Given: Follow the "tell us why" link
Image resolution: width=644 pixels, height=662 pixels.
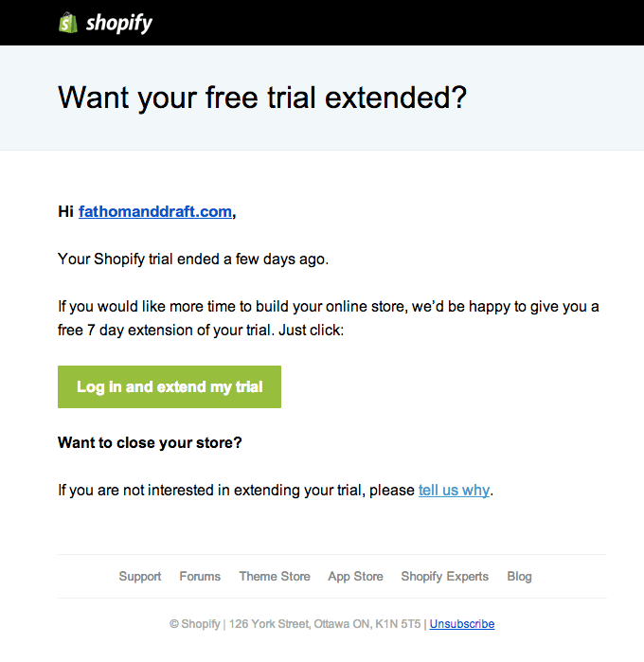Looking at the screenshot, I should 454,491.
